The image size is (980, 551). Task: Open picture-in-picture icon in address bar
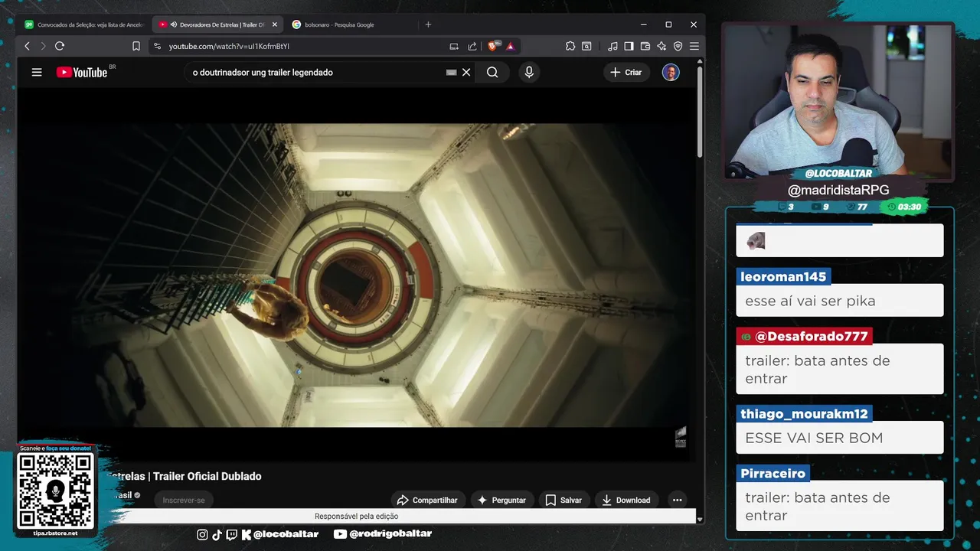pyautogui.click(x=454, y=46)
